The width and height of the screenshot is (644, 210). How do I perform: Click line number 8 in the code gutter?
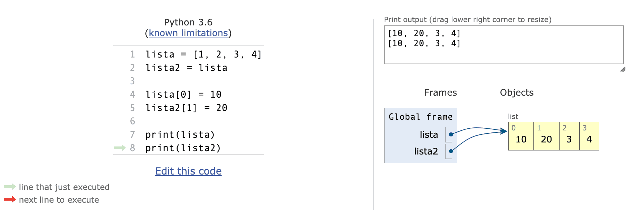132,148
